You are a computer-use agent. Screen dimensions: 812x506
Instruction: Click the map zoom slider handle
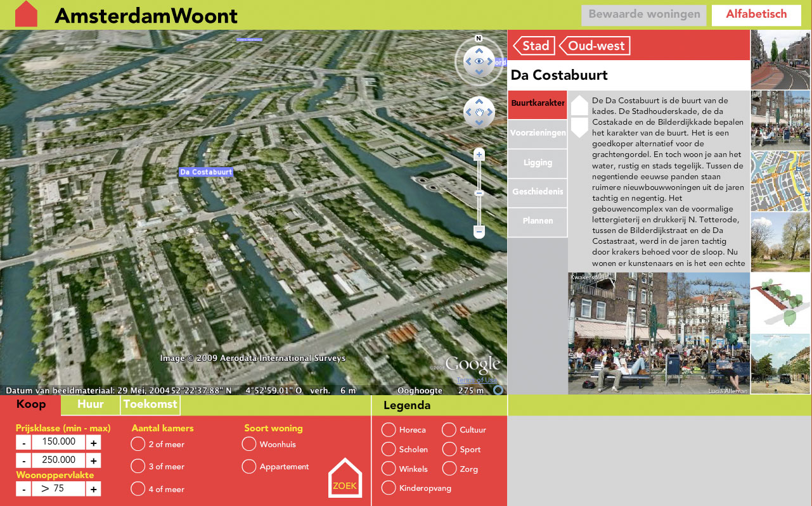click(x=479, y=193)
